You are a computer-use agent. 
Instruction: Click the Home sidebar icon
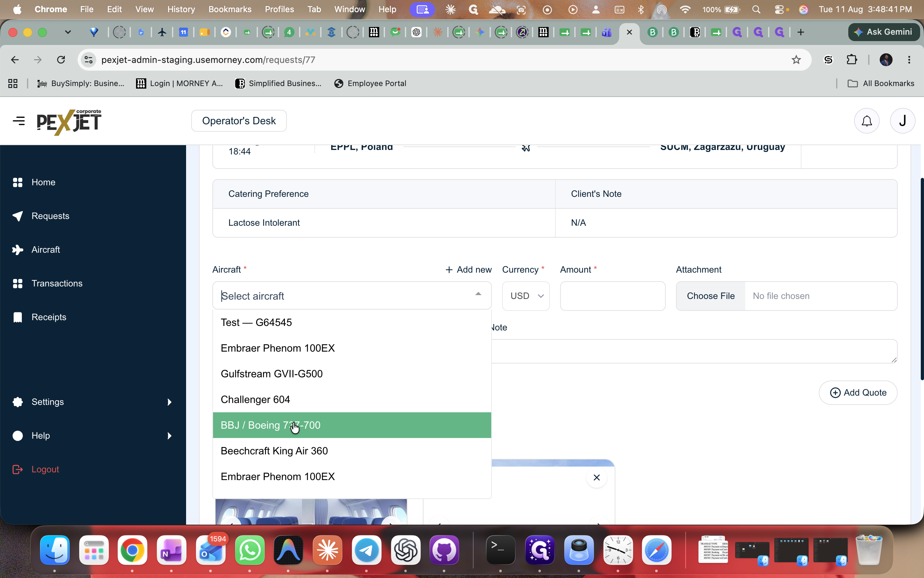point(18,182)
